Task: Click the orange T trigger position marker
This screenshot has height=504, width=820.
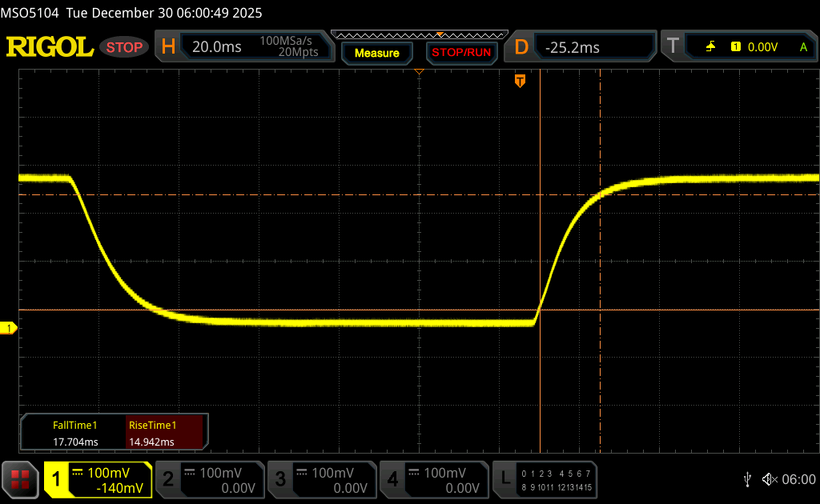Action: click(x=520, y=81)
